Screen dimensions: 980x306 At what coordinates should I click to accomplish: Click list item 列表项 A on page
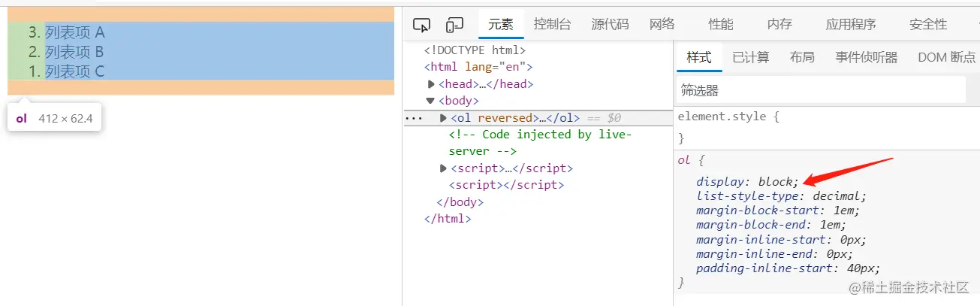[x=75, y=32]
